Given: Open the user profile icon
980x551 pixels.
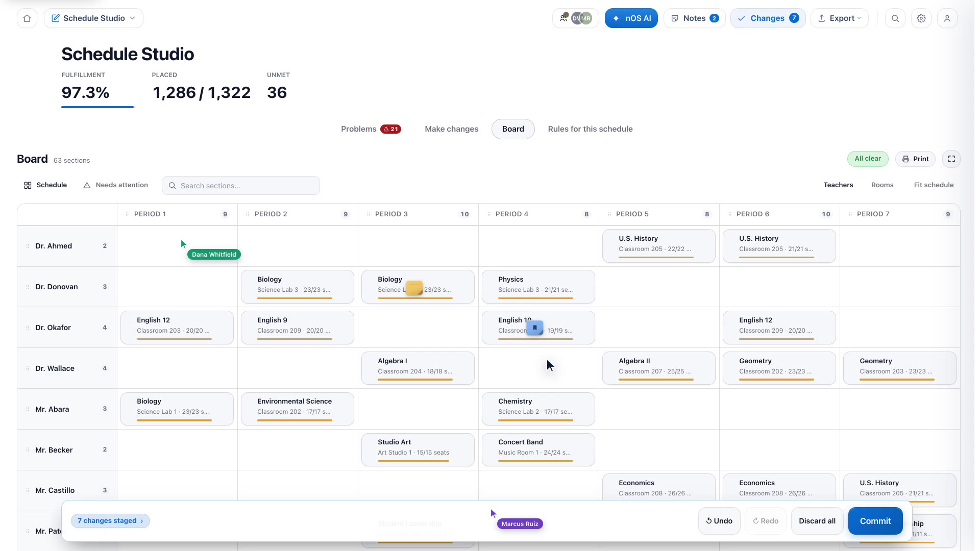Looking at the screenshot, I should (x=947, y=18).
